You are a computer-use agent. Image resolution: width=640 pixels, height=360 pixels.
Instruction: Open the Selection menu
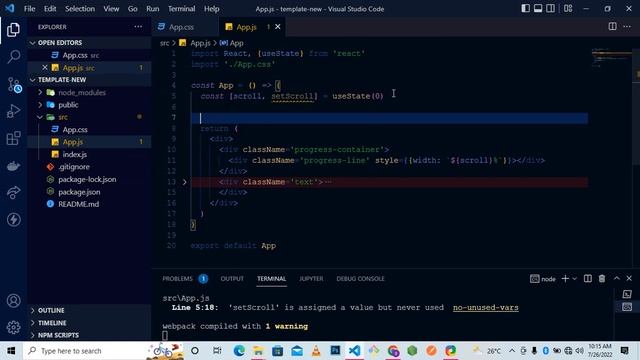pyautogui.click(x=80, y=9)
